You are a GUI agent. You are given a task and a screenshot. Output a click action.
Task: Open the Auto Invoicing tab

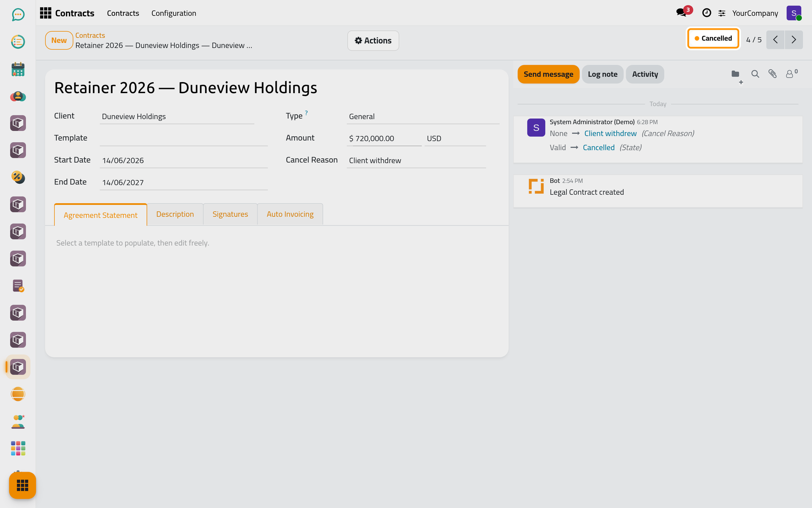tap(290, 214)
